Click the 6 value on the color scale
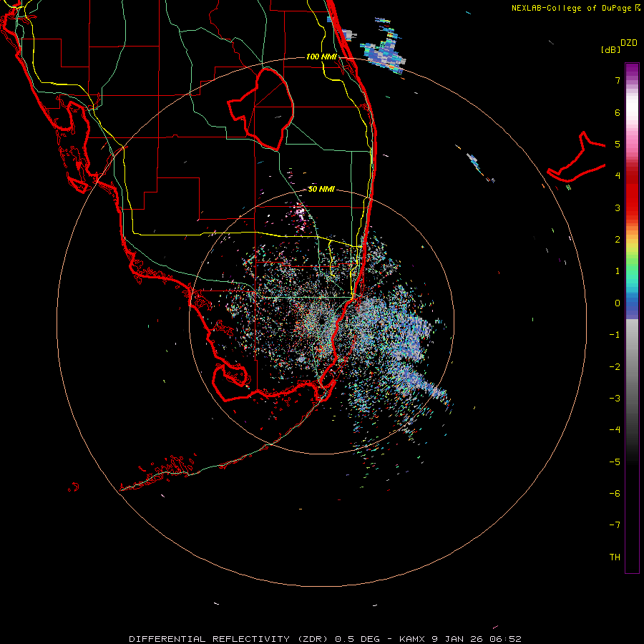The width and height of the screenshot is (644, 644). (x=618, y=112)
